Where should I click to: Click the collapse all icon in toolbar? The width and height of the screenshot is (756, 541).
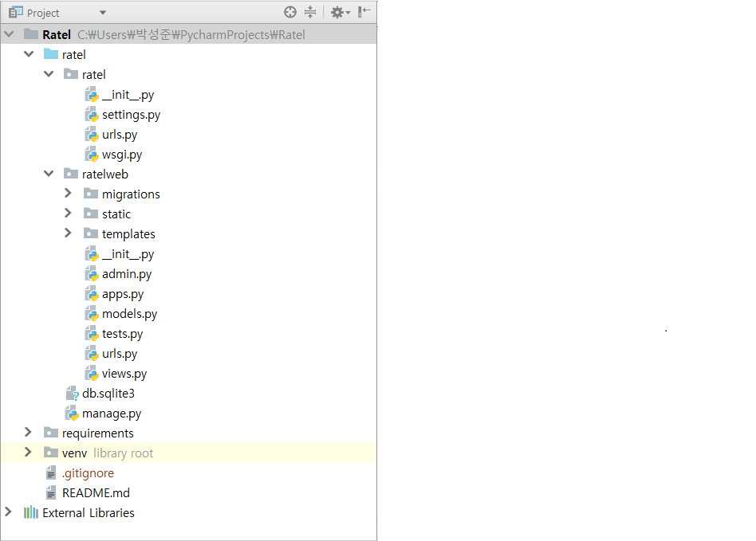311,12
